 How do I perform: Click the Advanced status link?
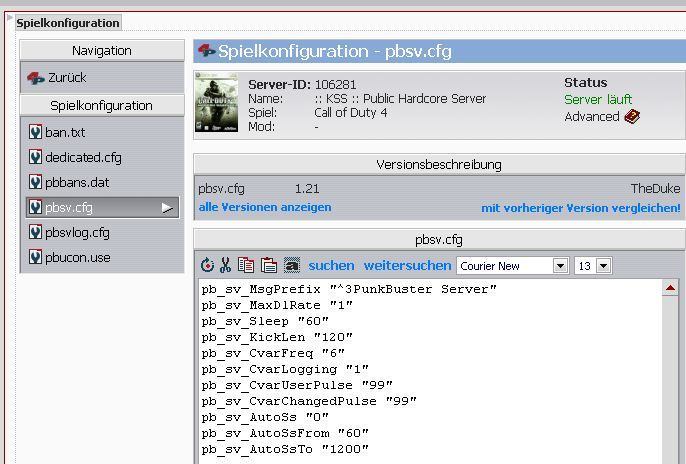pyautogui.click(x=592, y=116)
